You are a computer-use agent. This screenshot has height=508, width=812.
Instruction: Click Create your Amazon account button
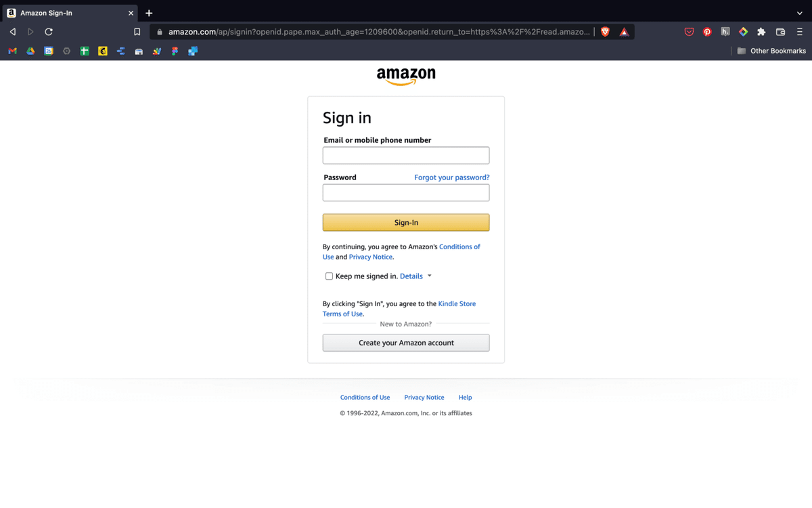pos(406,343)
